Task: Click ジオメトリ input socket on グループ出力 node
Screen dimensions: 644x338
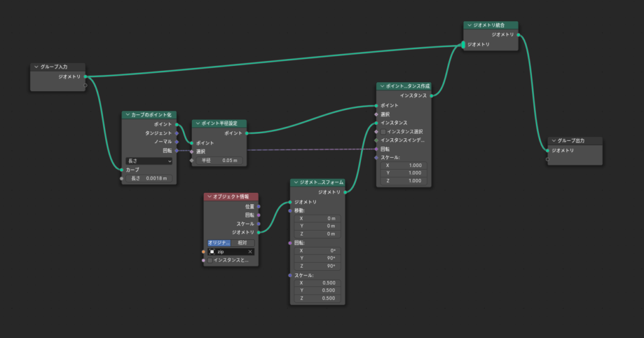Action: [548, 151]
